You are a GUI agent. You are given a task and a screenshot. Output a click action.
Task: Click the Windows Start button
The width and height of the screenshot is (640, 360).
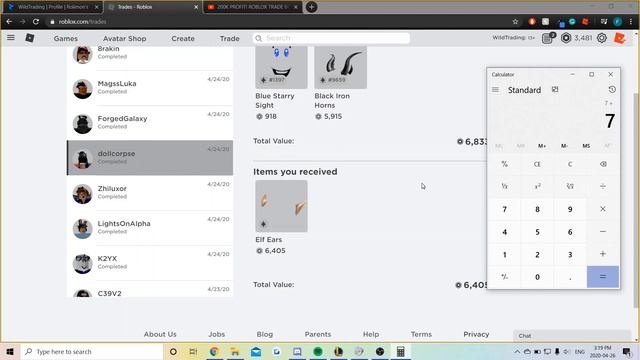pyautogui.click(x=10, y=351)
